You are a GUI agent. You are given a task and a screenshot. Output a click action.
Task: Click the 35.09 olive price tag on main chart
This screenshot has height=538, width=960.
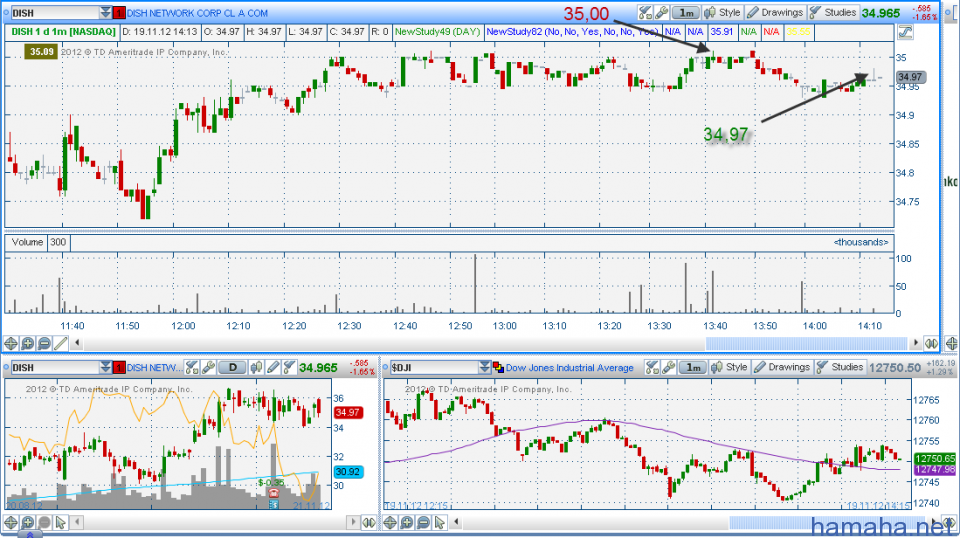click(41, 52)
